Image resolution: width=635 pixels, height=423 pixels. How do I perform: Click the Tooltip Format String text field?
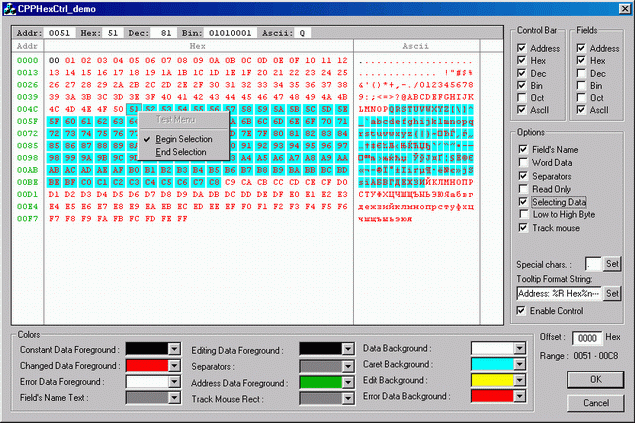(558, 294)
